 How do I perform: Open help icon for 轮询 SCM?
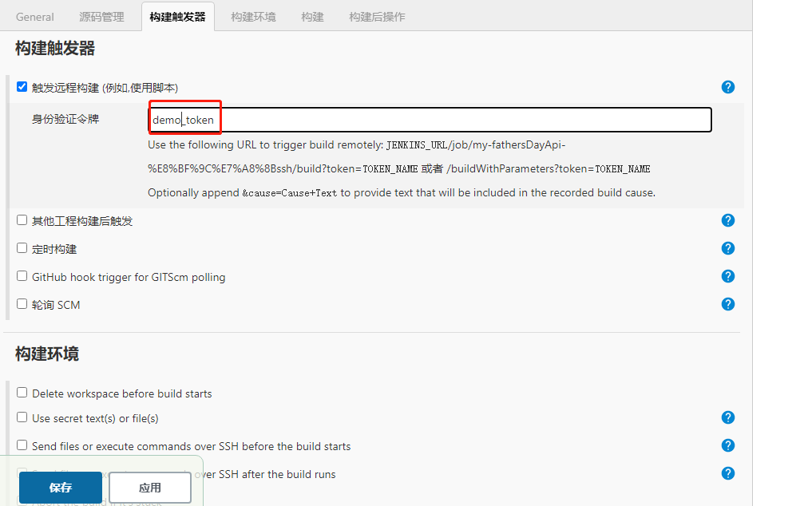tap(727, 304)
